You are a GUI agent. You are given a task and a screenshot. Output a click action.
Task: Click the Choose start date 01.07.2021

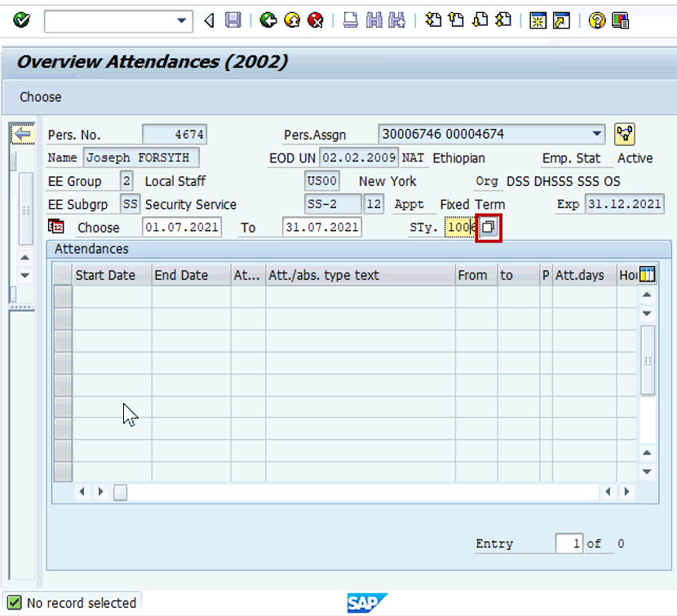[182, 227]
